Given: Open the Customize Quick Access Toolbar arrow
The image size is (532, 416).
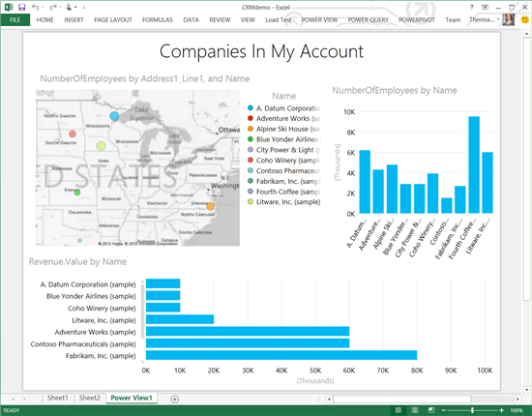Looking at the screenshot, I should tap(84, 7).
